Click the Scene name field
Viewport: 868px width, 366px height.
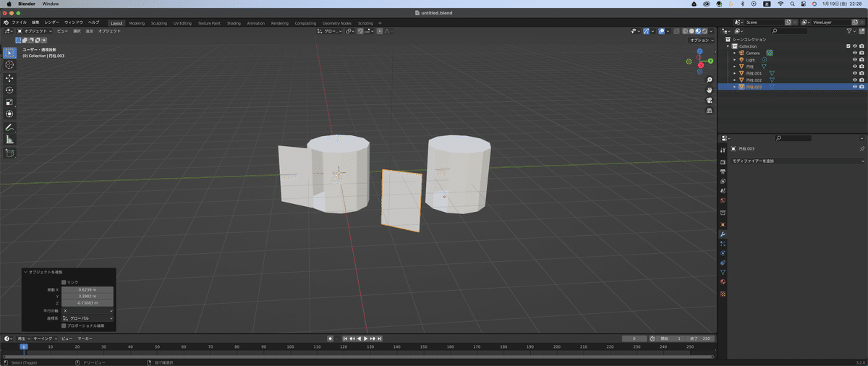[763, 22]
